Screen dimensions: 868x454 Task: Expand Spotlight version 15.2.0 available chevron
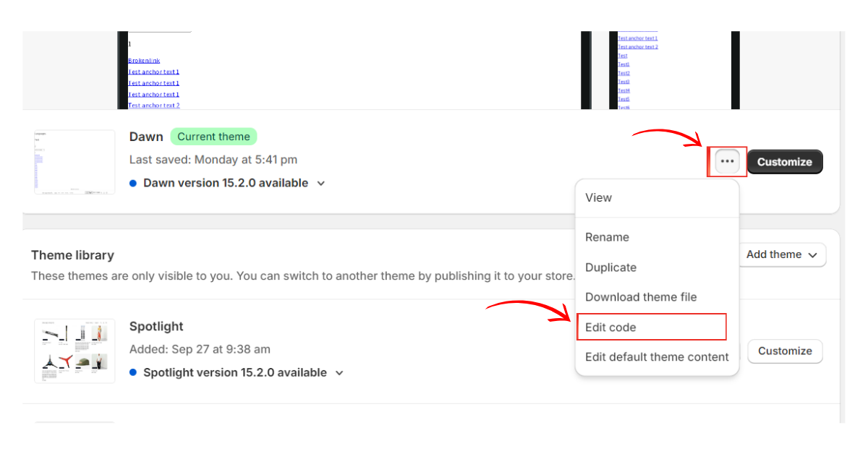coord(339,373)
